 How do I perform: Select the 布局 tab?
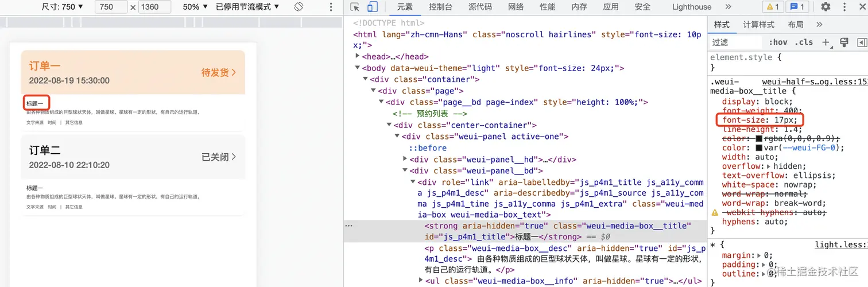(796, 24)
